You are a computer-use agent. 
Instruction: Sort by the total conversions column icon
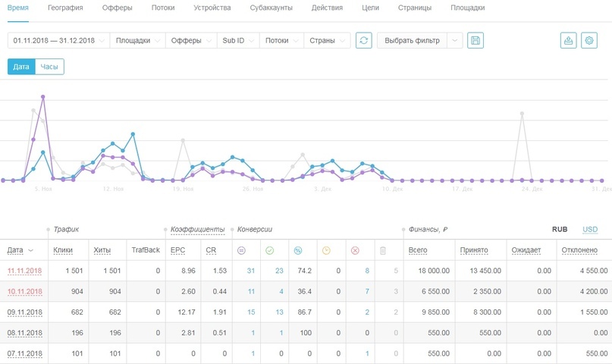click(241, 249)
